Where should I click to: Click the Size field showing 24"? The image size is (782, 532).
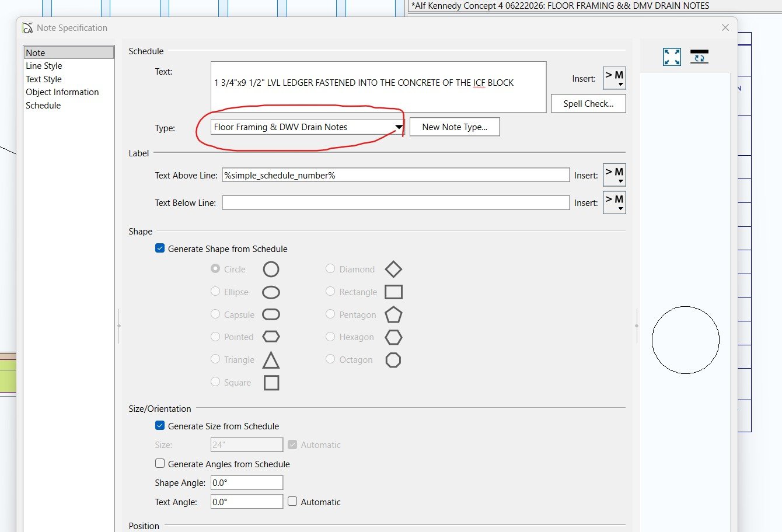click(x=247, y=444)
